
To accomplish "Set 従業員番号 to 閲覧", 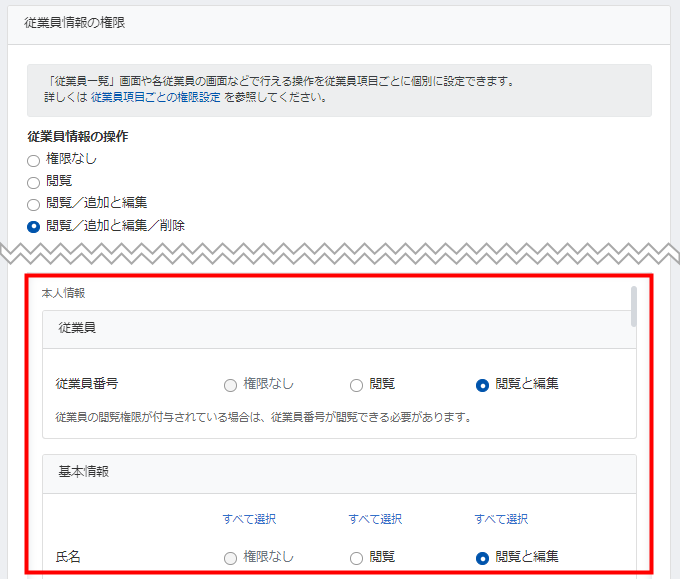I will coord(356,385).
